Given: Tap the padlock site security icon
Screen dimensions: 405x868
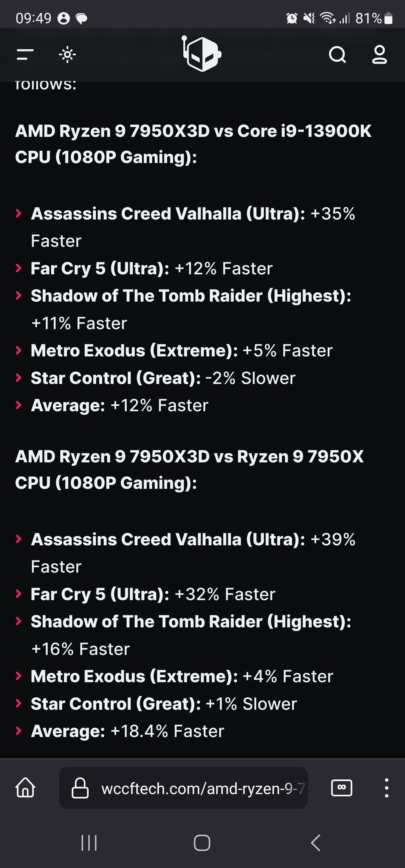Looking at the screenshot, I should (x=80, y=788).
